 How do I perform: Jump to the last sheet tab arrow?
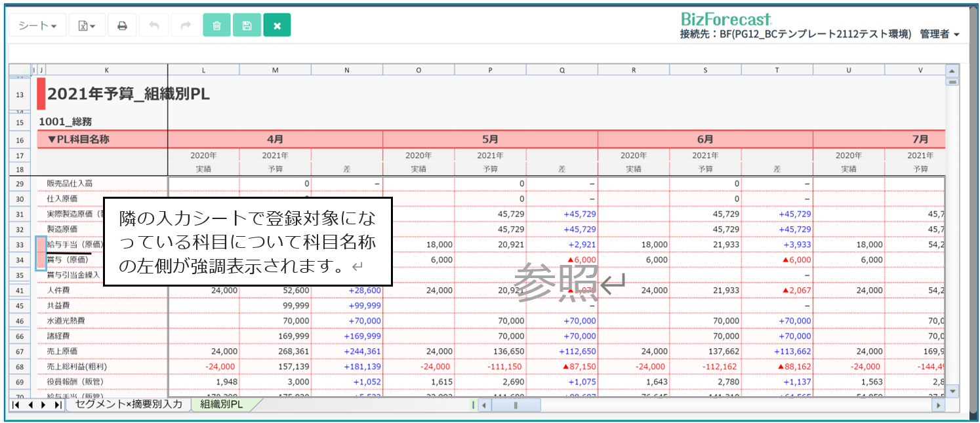coord(58,405)
